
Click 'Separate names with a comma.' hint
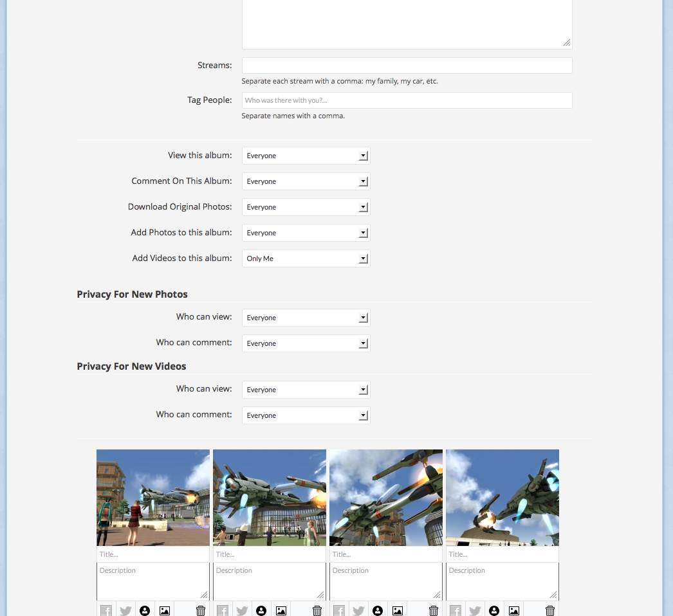click(293, 116)
